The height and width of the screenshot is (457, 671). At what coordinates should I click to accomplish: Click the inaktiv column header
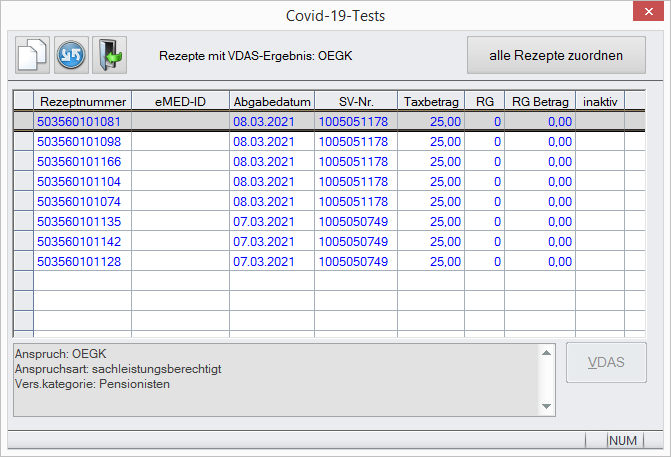point(600,101)
